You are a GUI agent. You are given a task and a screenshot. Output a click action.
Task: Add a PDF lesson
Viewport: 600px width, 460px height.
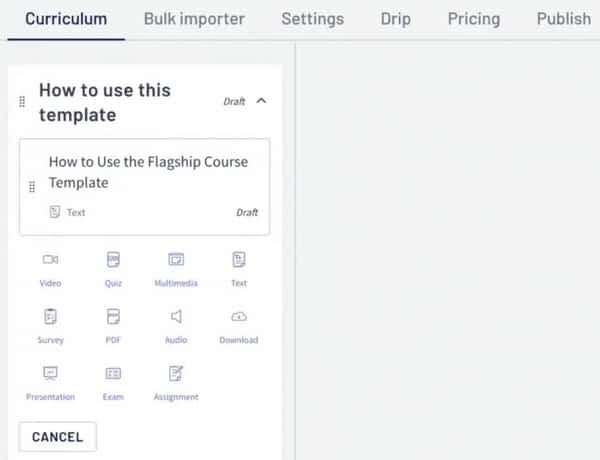click(x=113, y=326)
